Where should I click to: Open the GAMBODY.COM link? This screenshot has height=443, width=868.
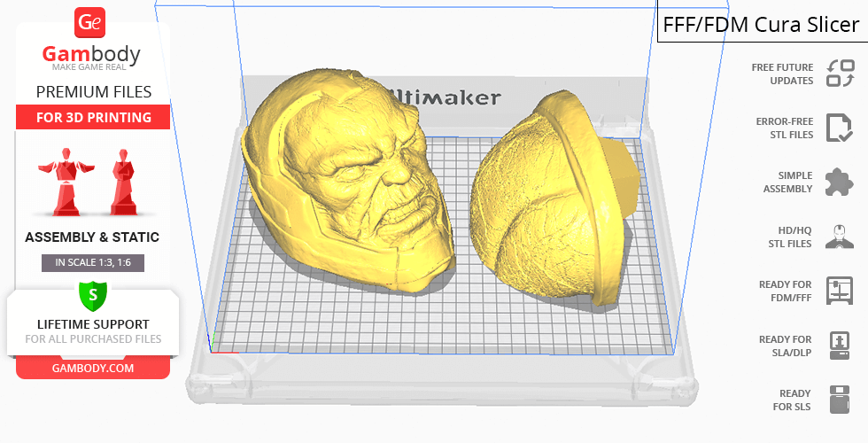(x=93, y=368)
